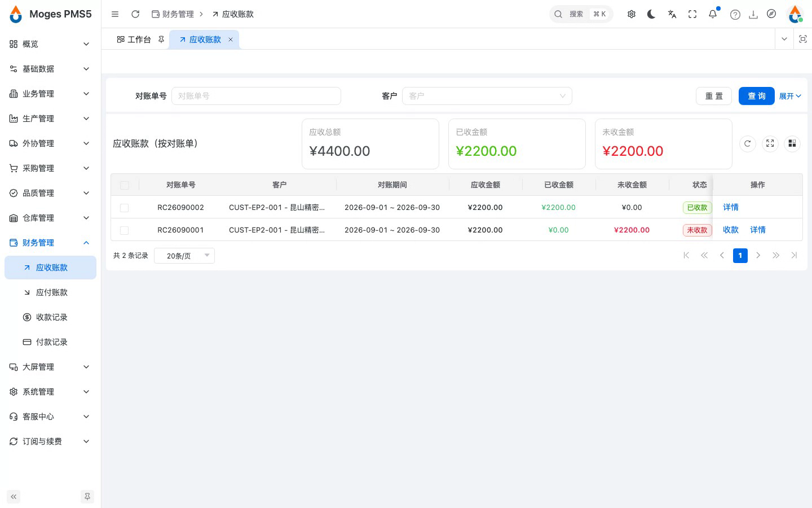Collapse sidebar with double-arrow icon

pyautogui.click(x=14, y=497)
